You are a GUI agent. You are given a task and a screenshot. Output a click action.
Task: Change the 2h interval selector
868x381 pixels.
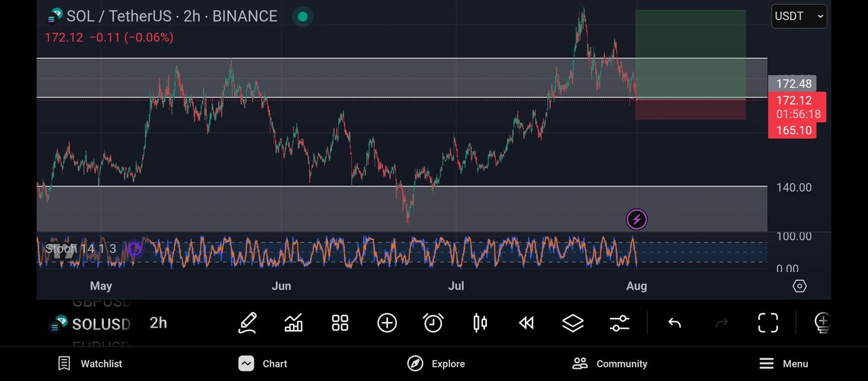coord(158,323)
